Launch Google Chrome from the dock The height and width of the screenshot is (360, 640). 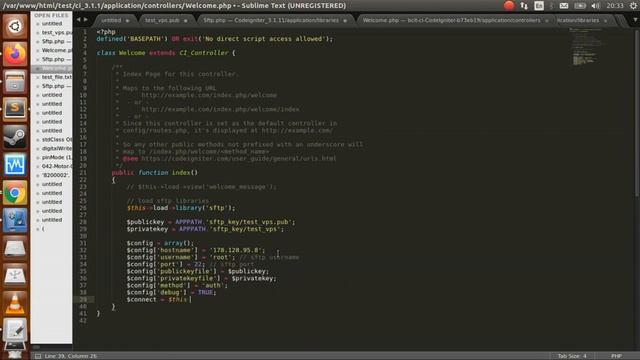point(15,192)
